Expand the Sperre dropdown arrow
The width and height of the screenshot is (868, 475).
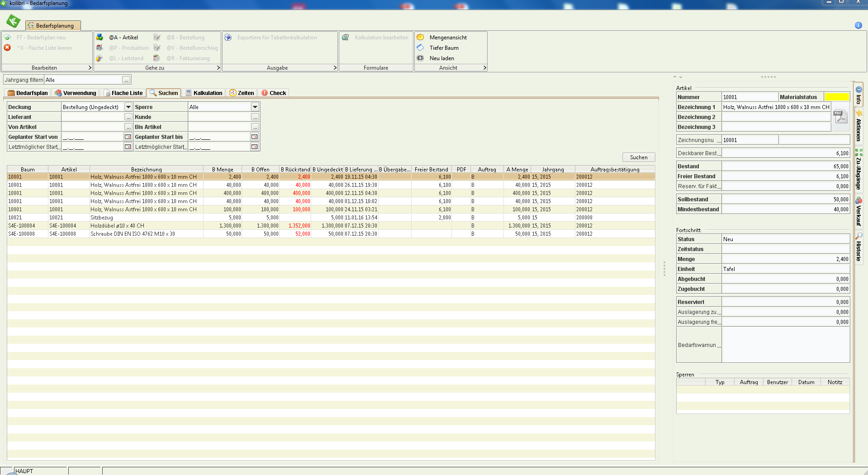[x=255, y=107]
